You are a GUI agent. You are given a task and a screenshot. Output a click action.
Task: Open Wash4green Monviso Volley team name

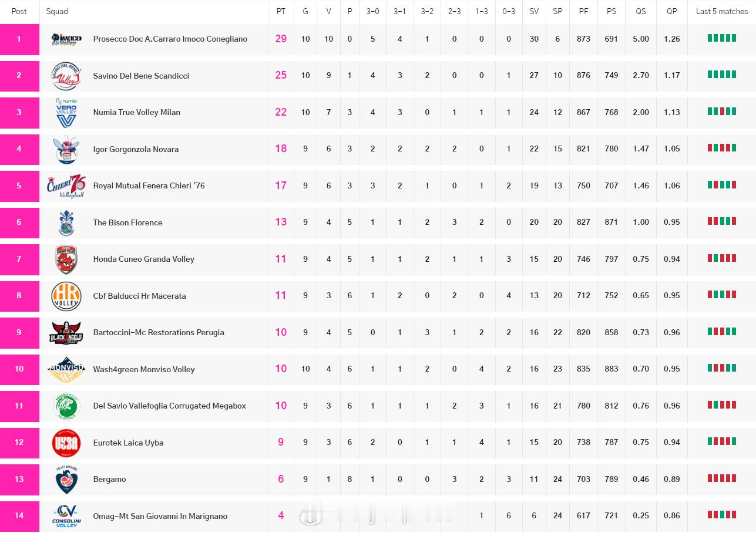pyautogui.click(x=144, y=369)
